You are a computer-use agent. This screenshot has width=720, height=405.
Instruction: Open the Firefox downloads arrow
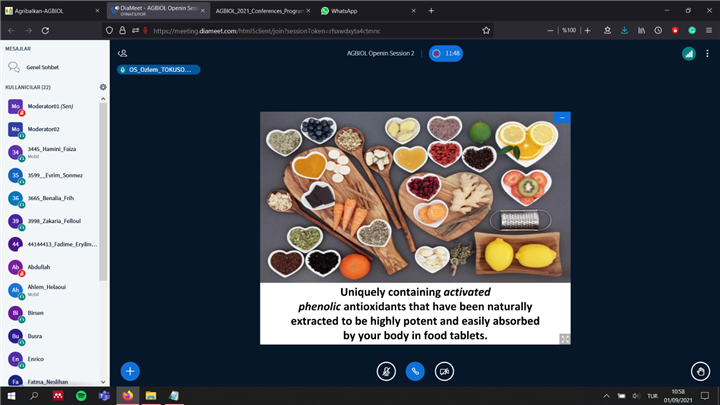pos(624,31)
